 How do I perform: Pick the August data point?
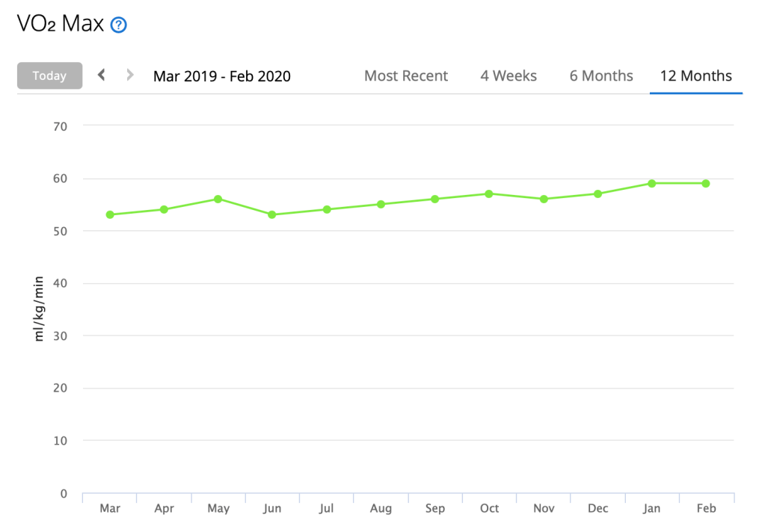381,204
